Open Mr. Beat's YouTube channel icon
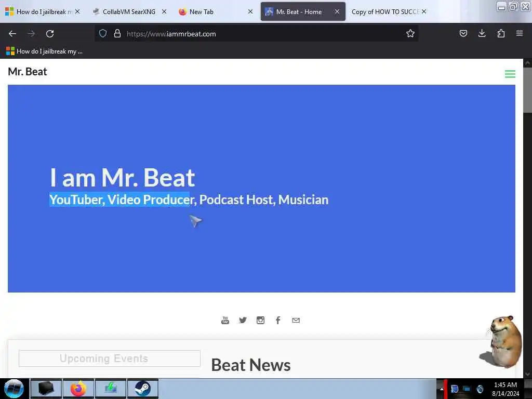Viewport: 532px width, 399px height. point(225,320)
